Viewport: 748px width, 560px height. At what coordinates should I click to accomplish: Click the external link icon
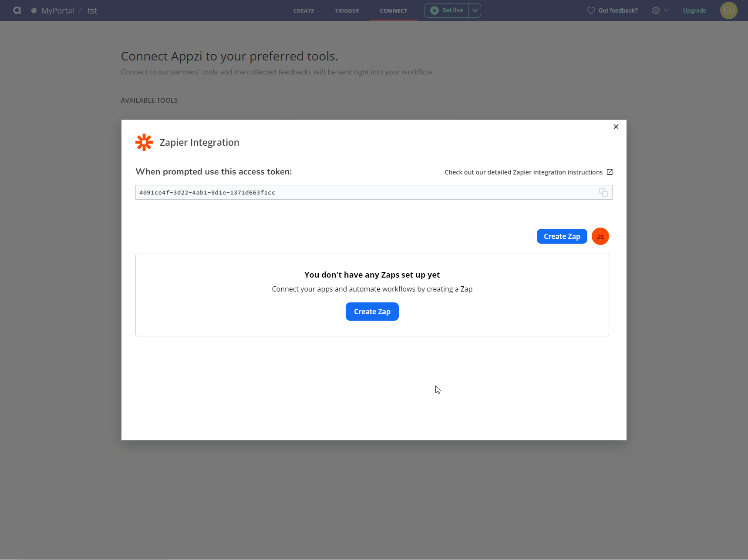pos(610,172)
